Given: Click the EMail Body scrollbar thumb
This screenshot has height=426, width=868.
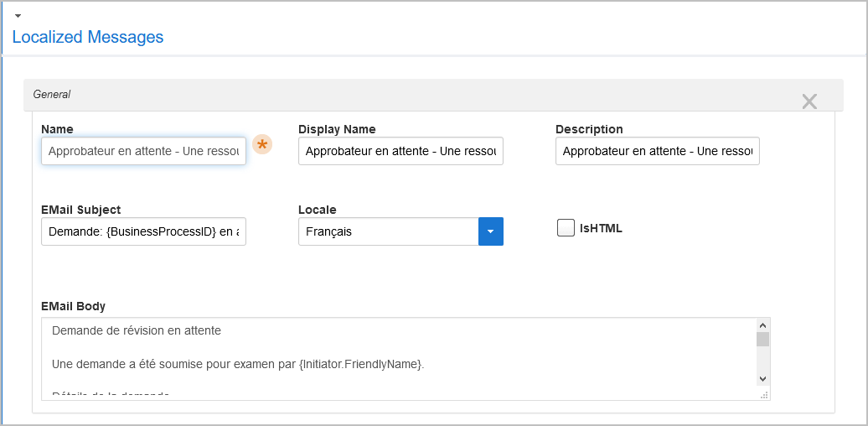Looking at the screenshot, I should [762, 339].
